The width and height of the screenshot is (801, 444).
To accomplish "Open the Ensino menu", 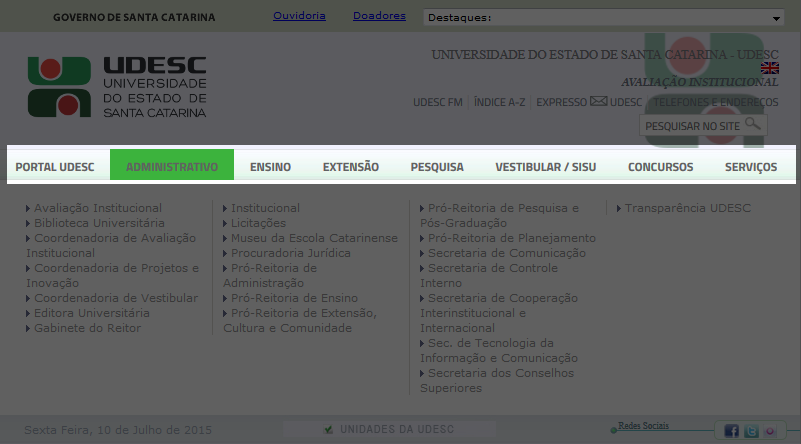I will 270,167.
